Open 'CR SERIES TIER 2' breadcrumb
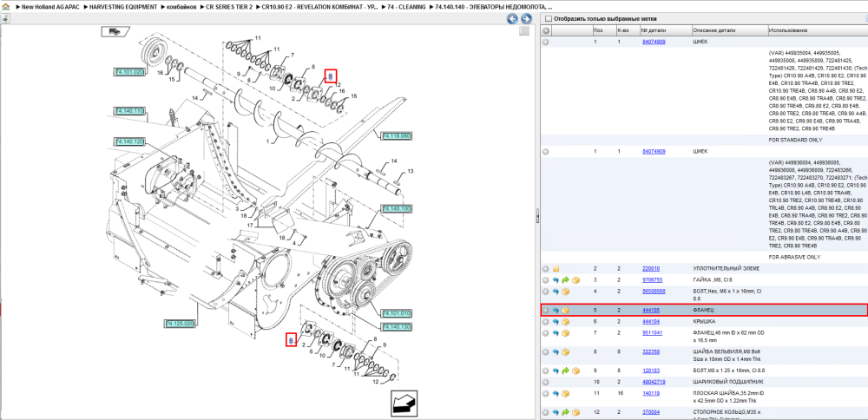This screenshot has width=868, height=420. 229,7
